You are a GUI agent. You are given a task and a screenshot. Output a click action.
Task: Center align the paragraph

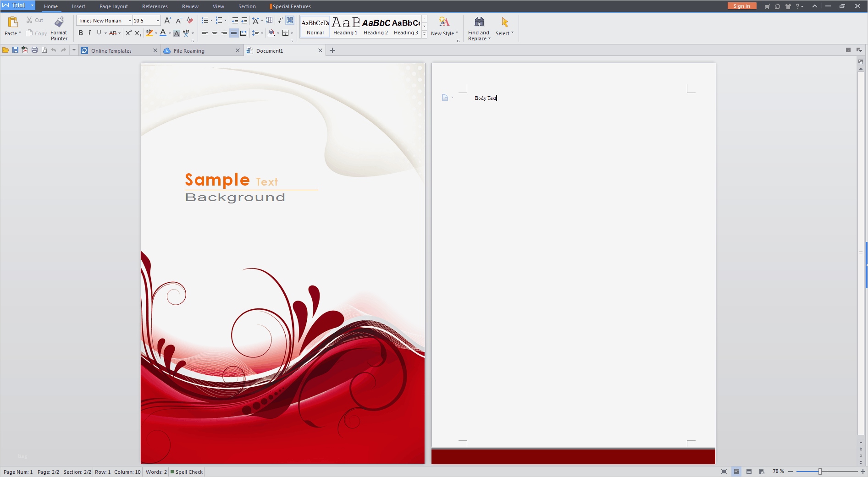[214, 33]
